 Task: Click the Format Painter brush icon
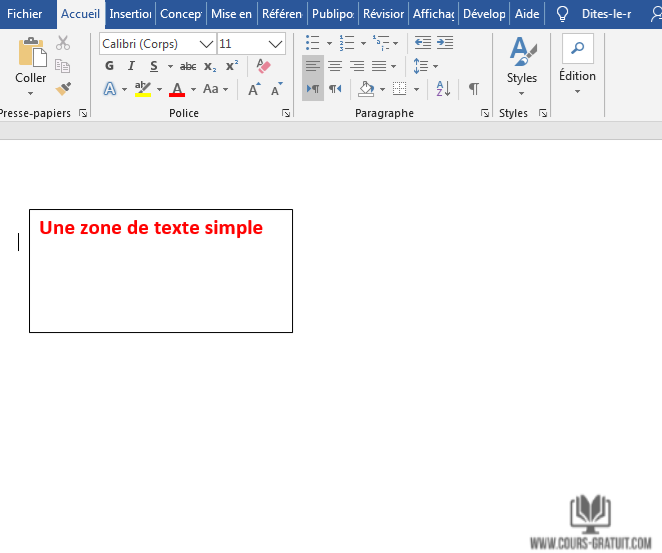click(63, 89)
